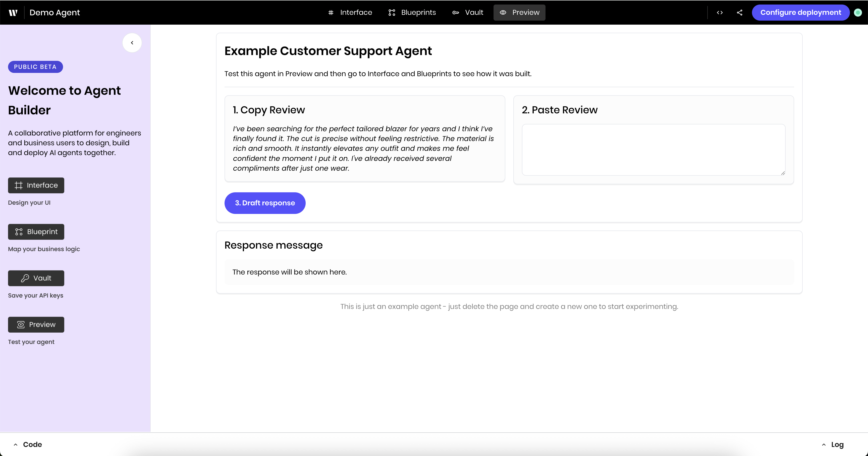The height and width of the screenshot is (456, 868).
Task: Expand the Log panel at bottom right
Action: pos(833,444)
